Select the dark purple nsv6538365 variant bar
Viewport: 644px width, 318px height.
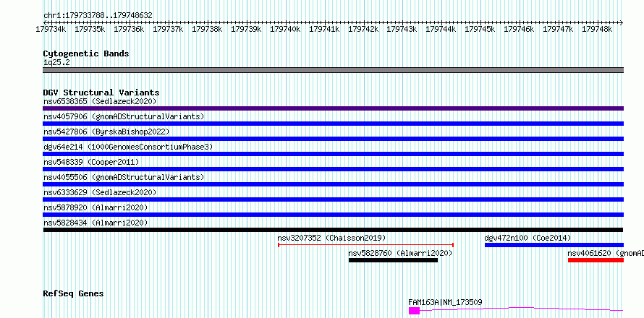(333, 108)
